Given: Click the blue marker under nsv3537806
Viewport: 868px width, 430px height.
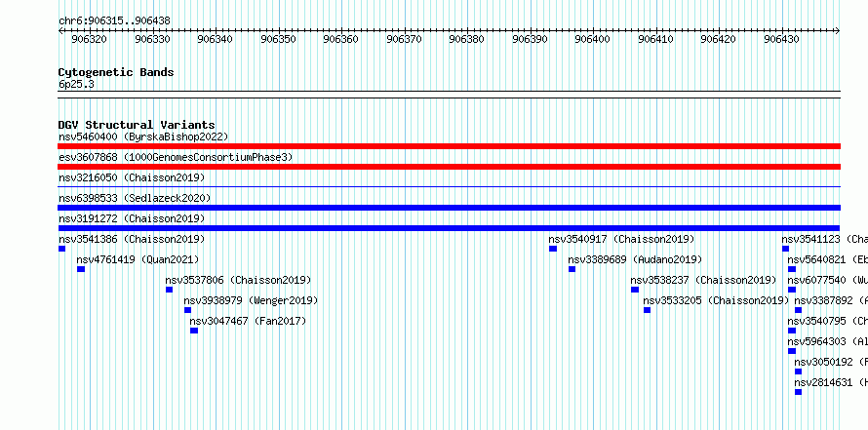Looking at the screenshot, I should (x=169, y=290).
